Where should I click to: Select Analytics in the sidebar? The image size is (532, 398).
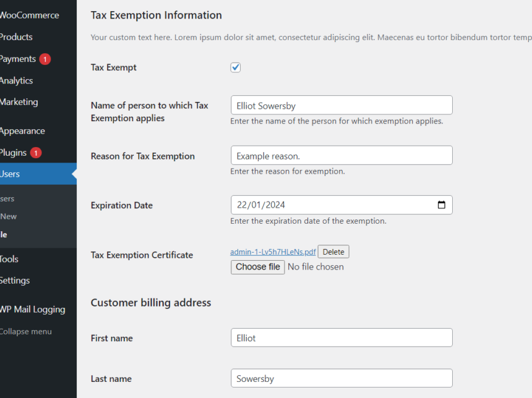17,80
